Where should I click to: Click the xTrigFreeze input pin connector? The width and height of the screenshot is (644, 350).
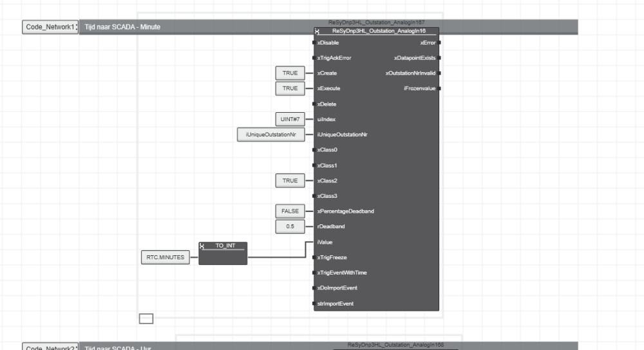(x=314, y=257)
